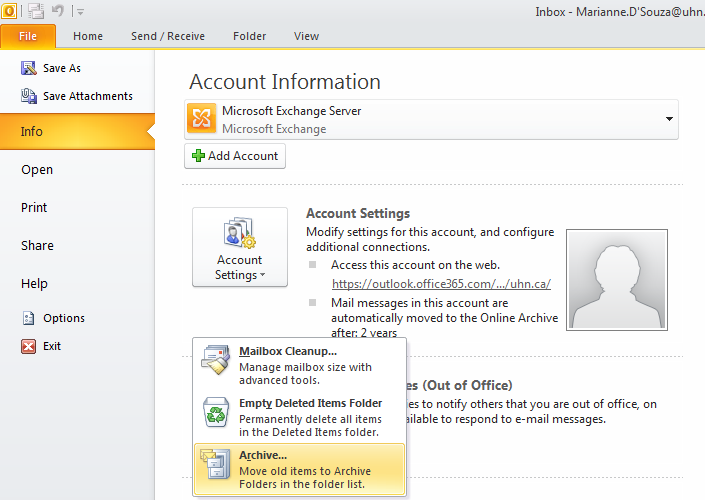Click the red Exit icon

tap(29, 346)
